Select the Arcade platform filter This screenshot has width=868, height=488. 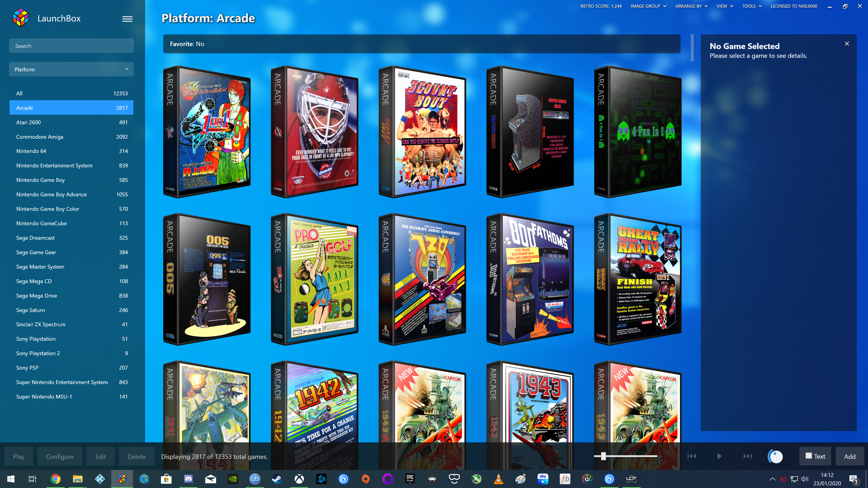tap(71, 107)
